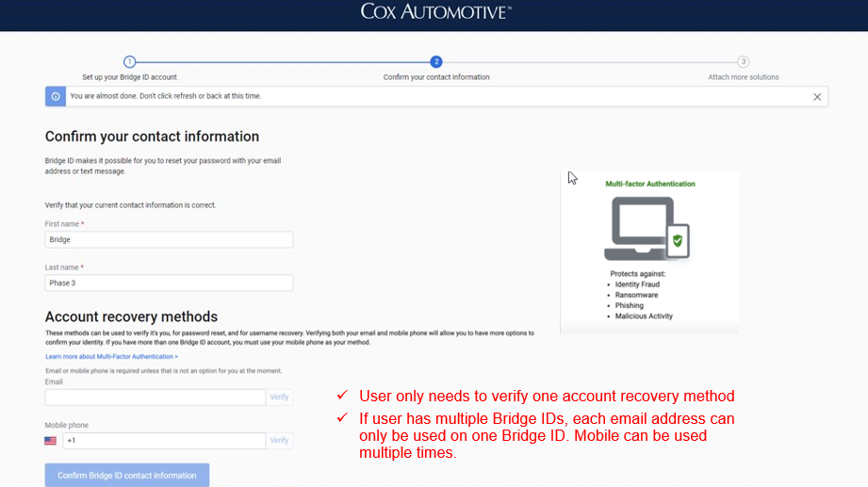
Task: Click the 'You are almost done' banner message
Action: (166, 96)
